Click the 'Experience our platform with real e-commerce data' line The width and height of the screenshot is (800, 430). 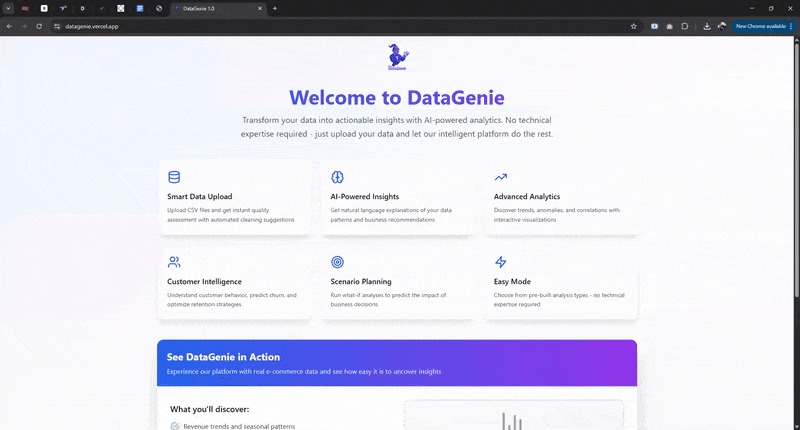point(304,371)
